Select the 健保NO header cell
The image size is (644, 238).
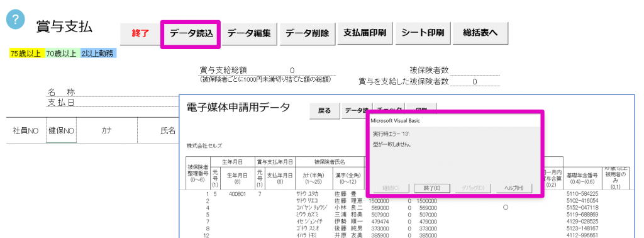pyautogui.click(x=61, y=131)
